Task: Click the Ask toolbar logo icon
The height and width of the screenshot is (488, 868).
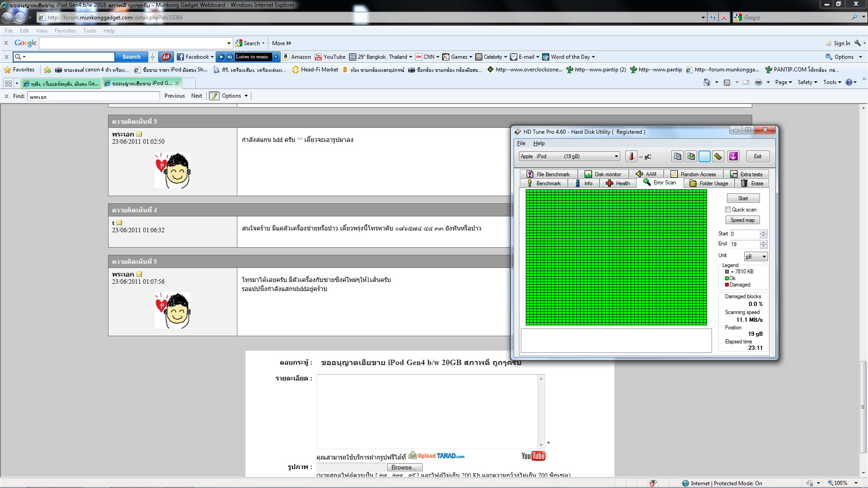Action: [166, 57]
